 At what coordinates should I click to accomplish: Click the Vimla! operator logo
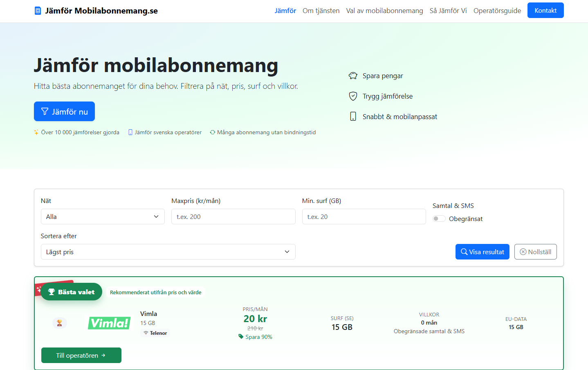click(x=109, y=323)
